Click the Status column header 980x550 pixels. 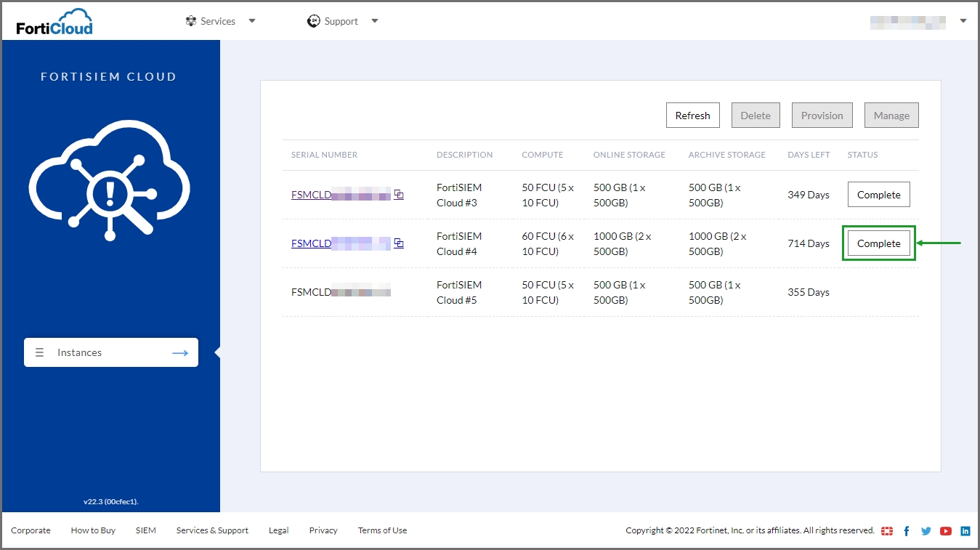[862, 155]
